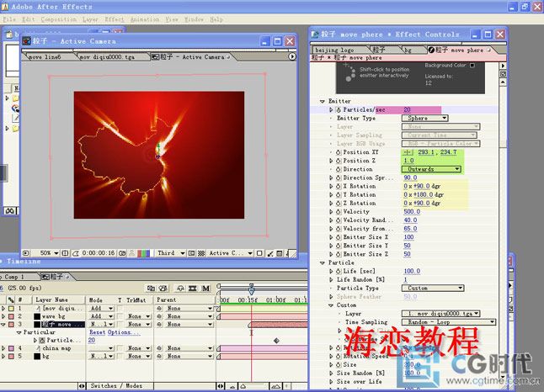This screenshot has height=392, width=544.
Task: Switch to mov diqiu0000.tga viewer tab
Action: pos(107,57)
